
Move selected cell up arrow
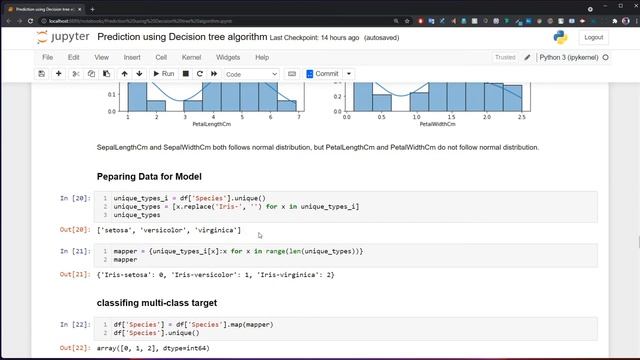coord(124,74)
